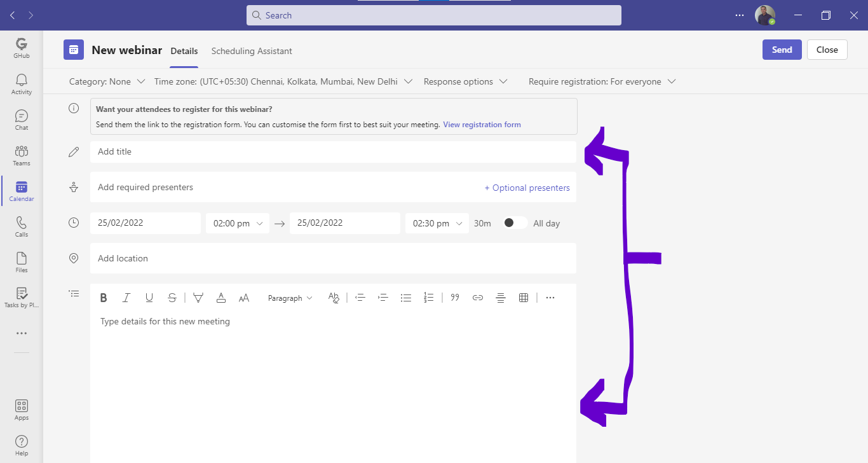Viewport: 868px width, 463px height.
Task: Apply italic formatting
Action: pyautogui.click(x=126, y=298)
